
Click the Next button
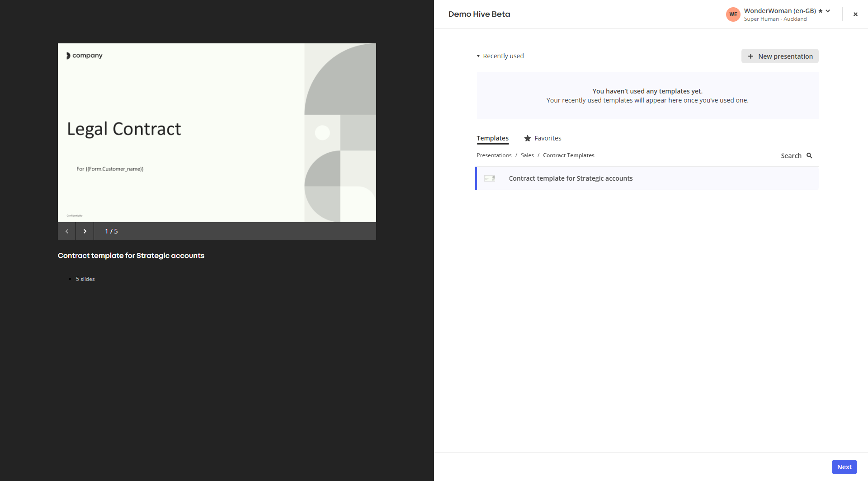tap(844, 467)
